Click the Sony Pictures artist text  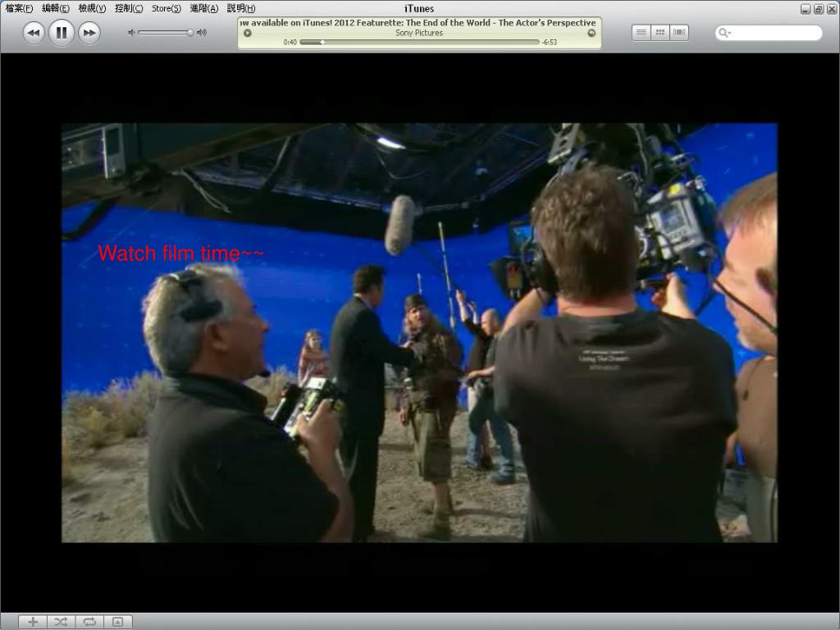(x=419, y=33)
